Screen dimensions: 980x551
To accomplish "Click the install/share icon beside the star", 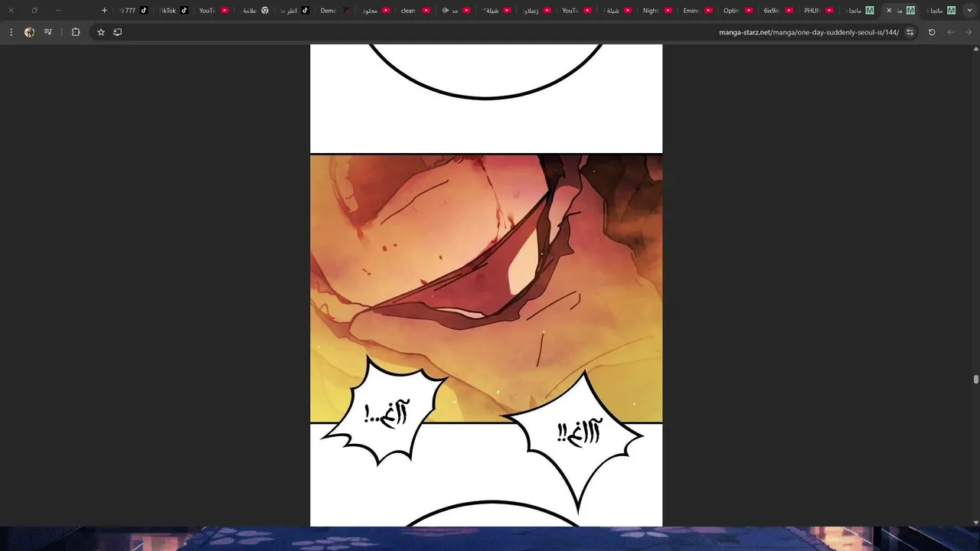I will [x=118, y=32].
